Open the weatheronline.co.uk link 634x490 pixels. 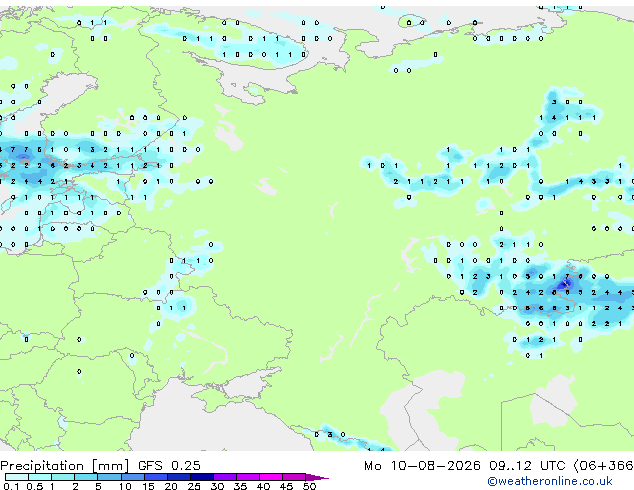[550, 481]
